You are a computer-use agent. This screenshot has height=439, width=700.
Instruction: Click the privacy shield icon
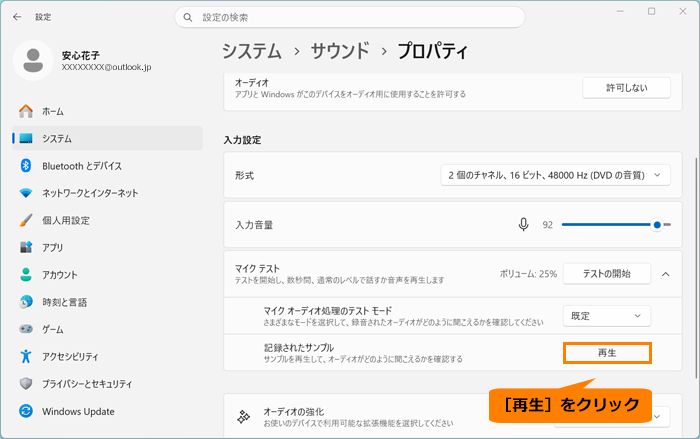(x=26, y=384)
